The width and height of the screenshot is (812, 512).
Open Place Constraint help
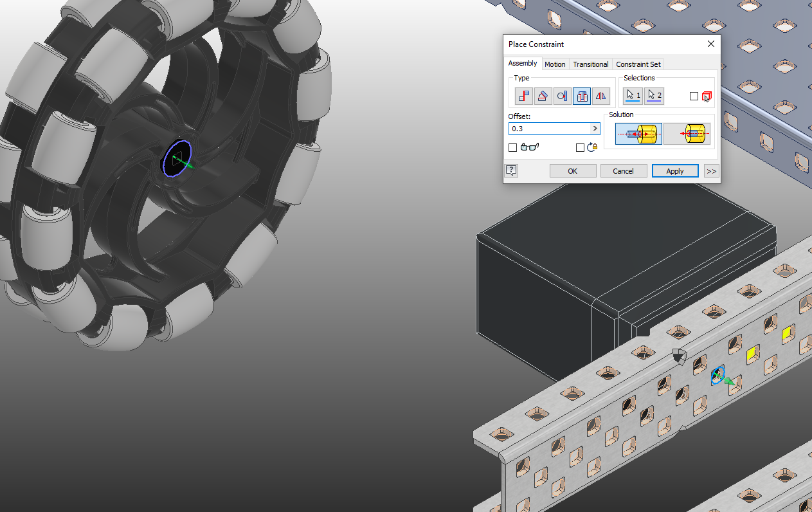coord(512,170)
